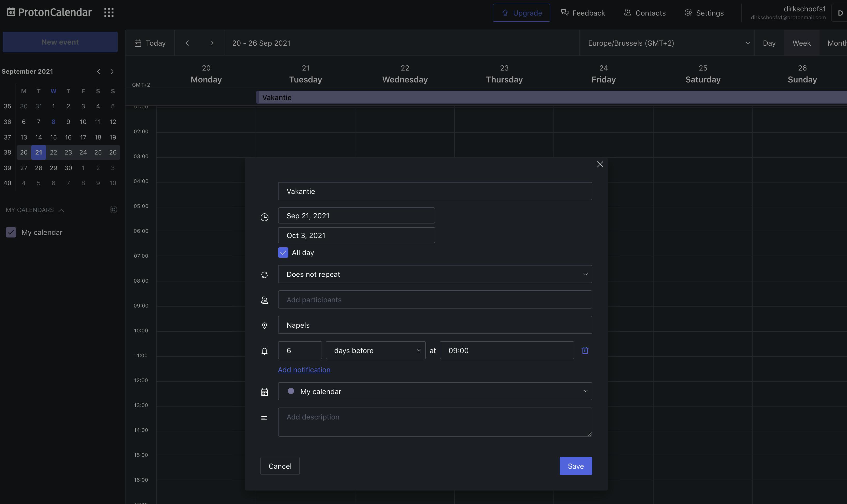Uncheck the All day checkbox
The image size is (847, 504).
point(283,252)
